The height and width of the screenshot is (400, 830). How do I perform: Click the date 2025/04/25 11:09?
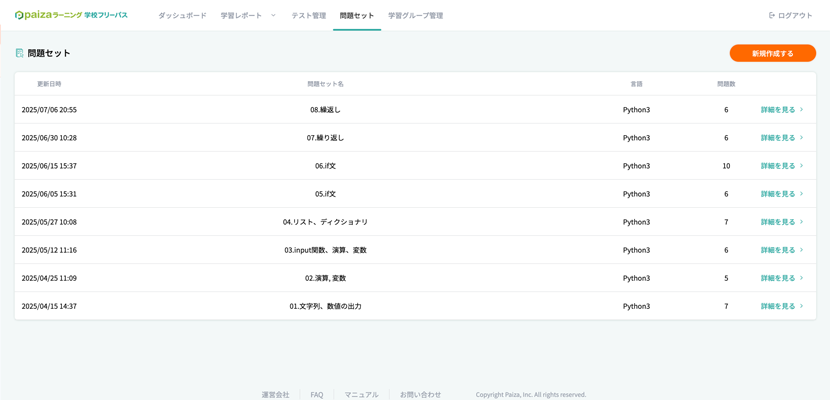coord(49,278)
